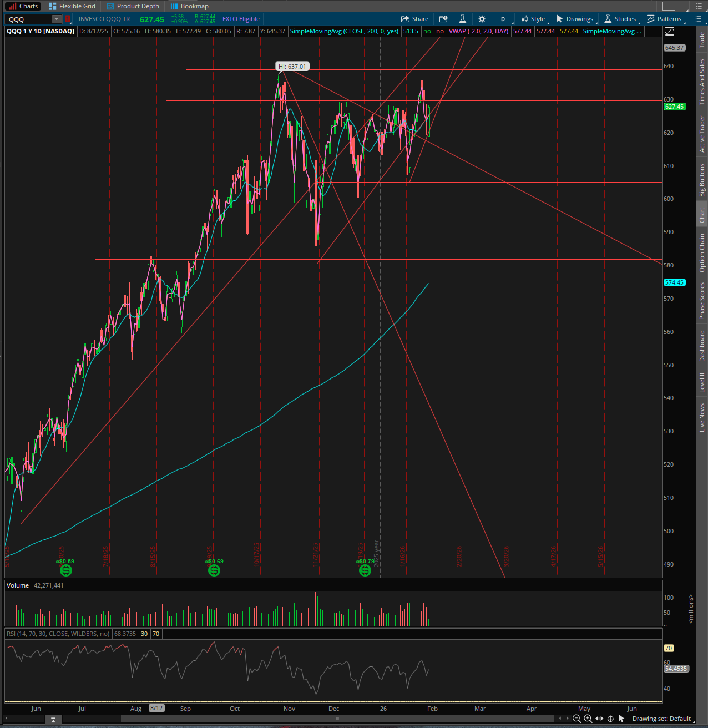
Task: Open the Big Buttons sidebar panel
Action: tap(702, 180)
